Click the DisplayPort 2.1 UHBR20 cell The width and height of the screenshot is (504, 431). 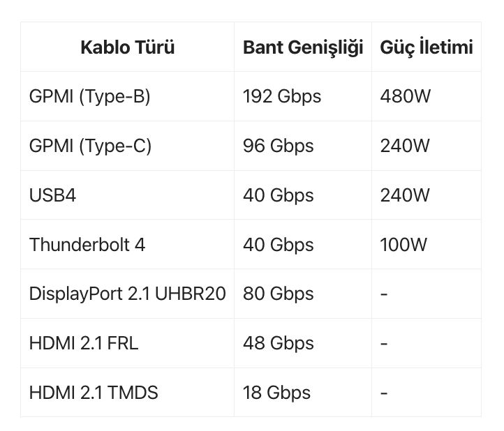point(127,294)
